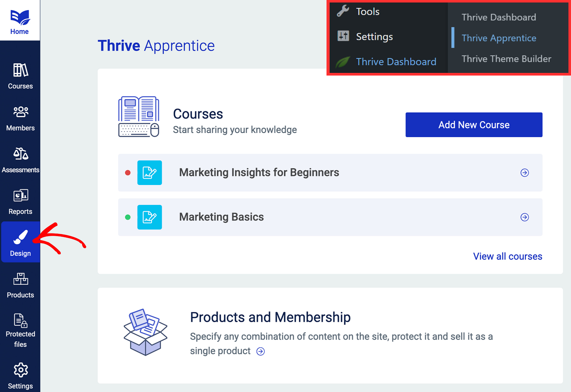Expand Marketing Basics course details
Image resolution: width=571 pixels, height=392 pixels.
(525, 217)
